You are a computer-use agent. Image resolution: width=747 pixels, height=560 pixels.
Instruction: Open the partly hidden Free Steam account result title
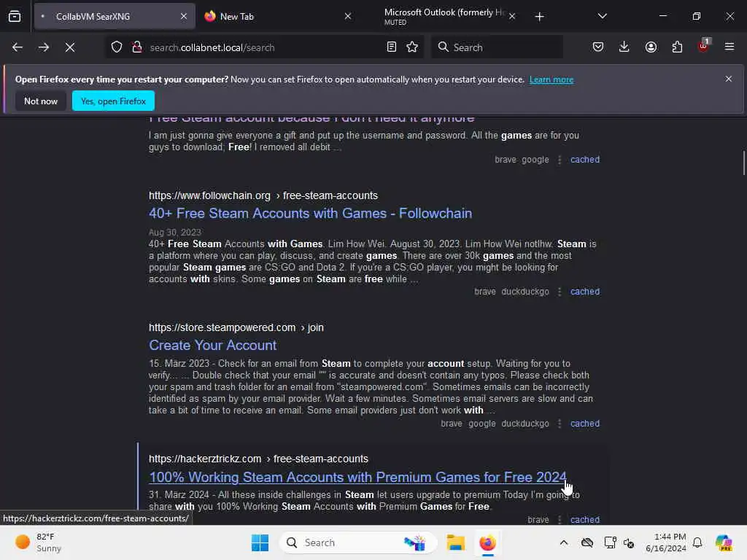311,119
